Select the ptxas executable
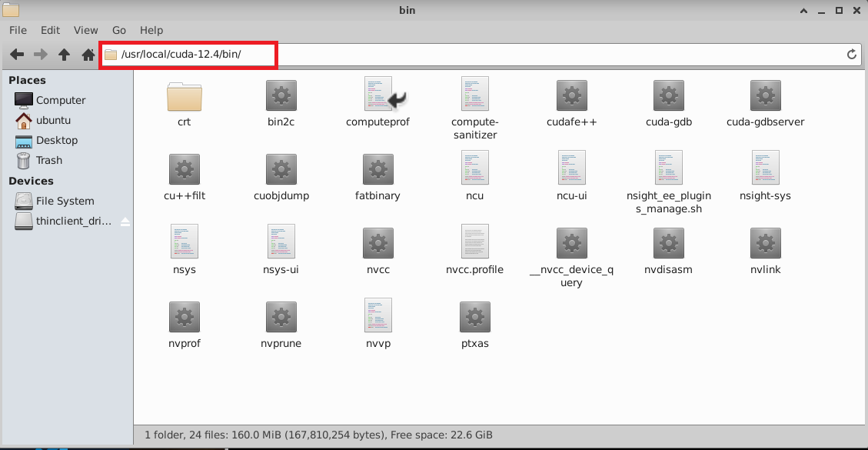Screen dimensions: 868x450 [x=475, y=317]
